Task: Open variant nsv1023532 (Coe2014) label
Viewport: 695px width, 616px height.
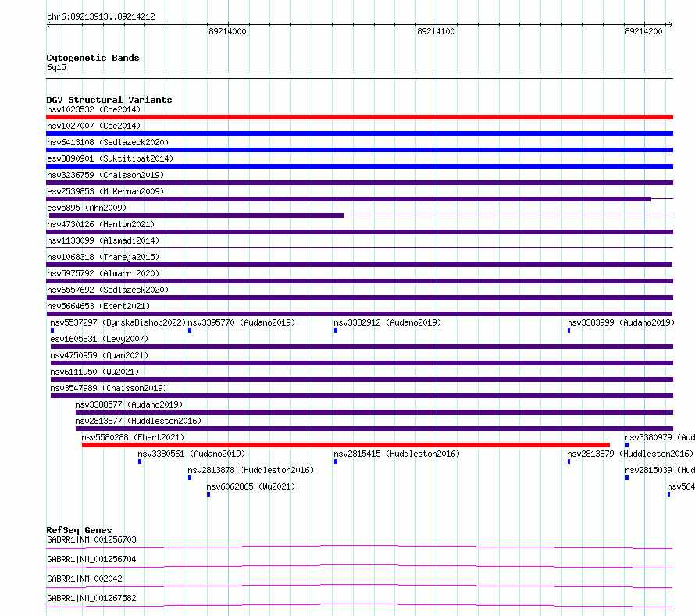Action: coord(94,109)
